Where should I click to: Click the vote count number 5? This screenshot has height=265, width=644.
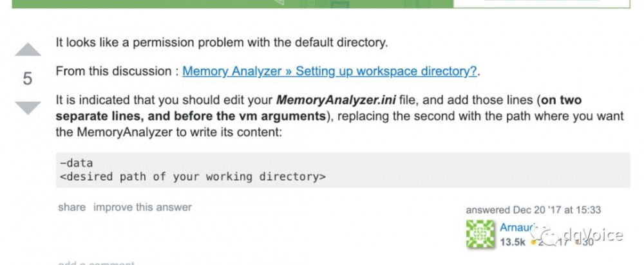tap(27, 78)
